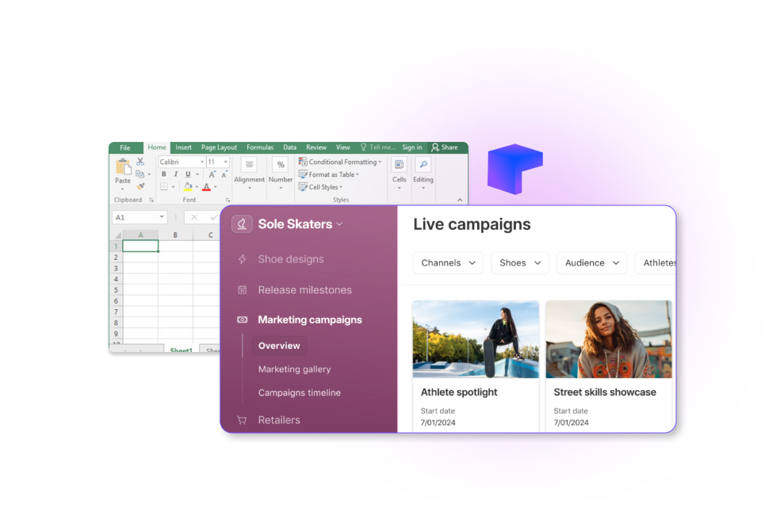Toggle Bold formatting in Excel
The width and height of the screenshot is (784, 532).
(x=163, y=174)
